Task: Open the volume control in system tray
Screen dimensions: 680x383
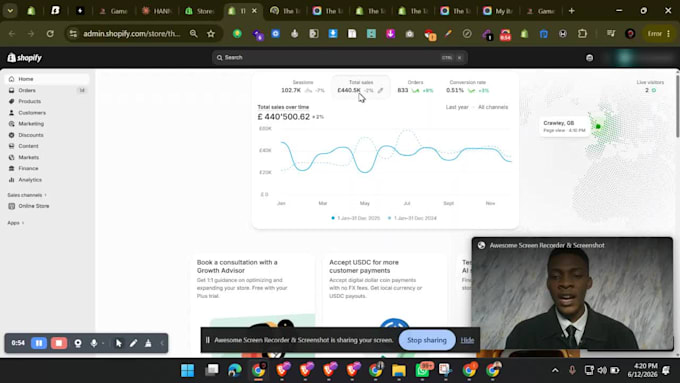Action: [x=602, y=370]
